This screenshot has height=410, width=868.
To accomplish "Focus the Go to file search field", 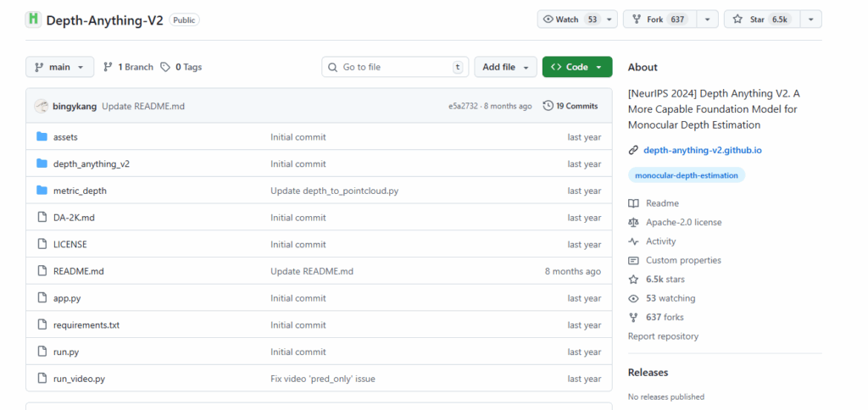I will 395,67.
